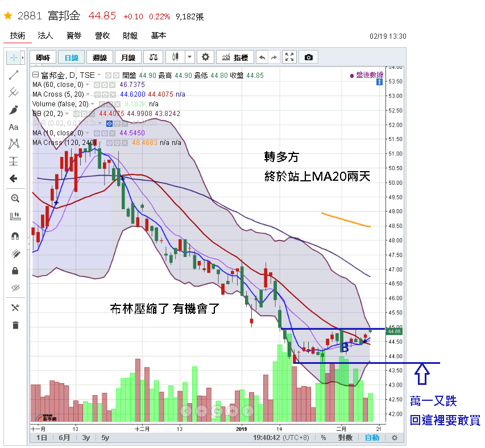Set time range to 1日

[x=42, y=438]
